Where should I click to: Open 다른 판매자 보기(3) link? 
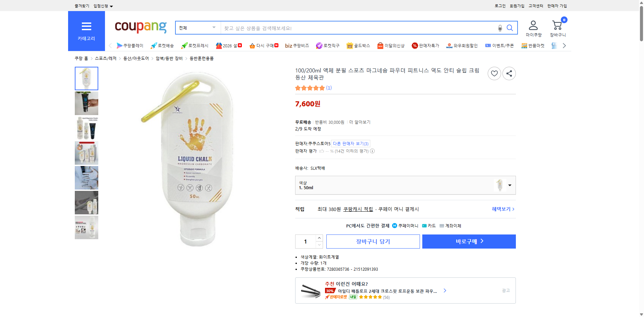[x=351, y=144]
